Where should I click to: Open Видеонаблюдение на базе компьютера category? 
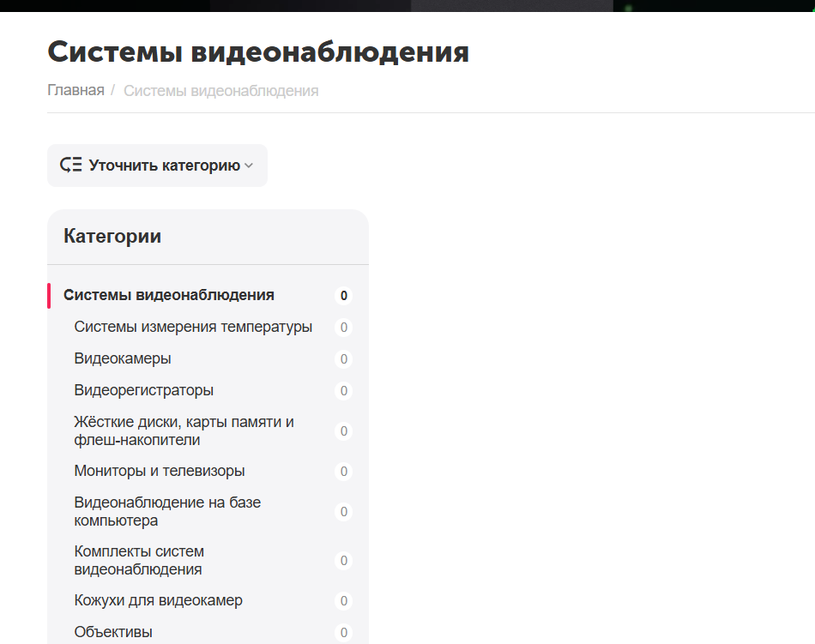point(167,511)
